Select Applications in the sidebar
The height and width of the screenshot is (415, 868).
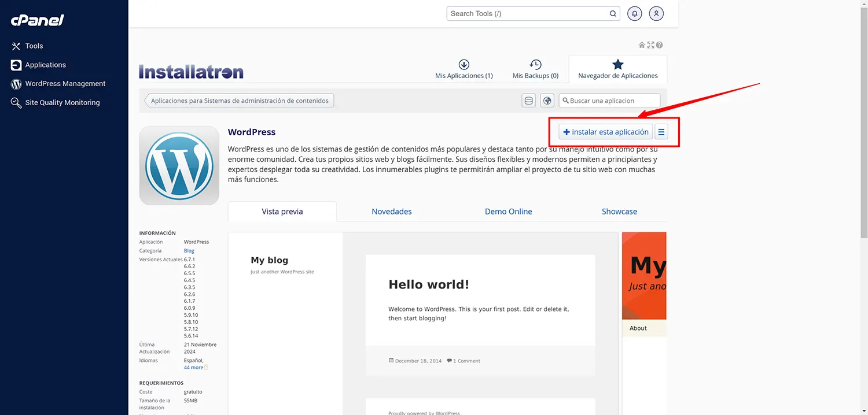[x=45, y=65]
